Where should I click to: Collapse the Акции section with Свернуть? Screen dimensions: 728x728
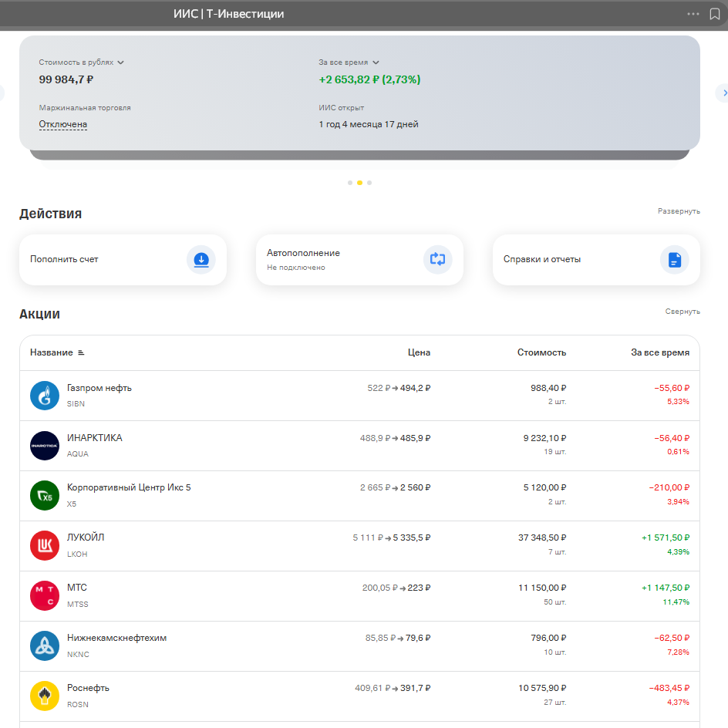tap(682, 312)
